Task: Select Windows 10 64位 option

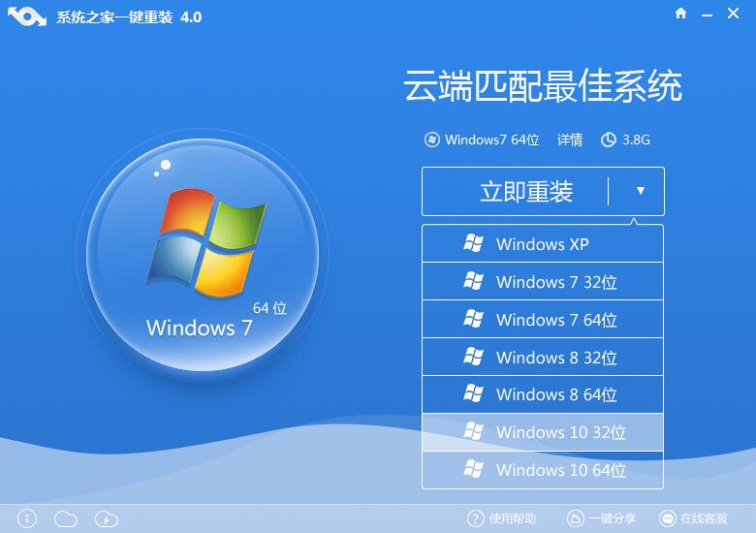Action: [543, 470]
